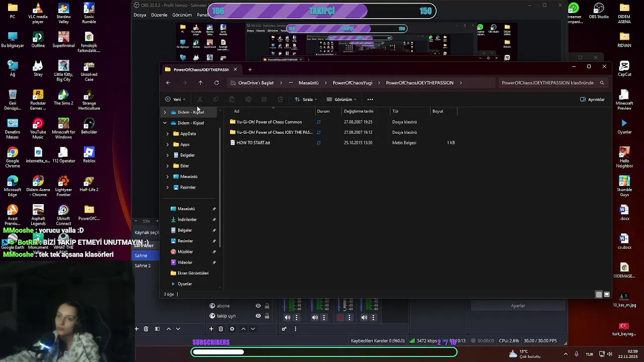Toggle lock on the abone source

click(267, 306)
